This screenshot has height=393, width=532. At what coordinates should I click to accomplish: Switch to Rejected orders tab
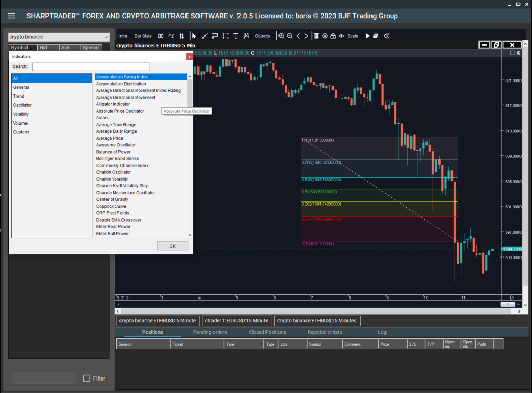pyautogui.click(x=325, y=332)
